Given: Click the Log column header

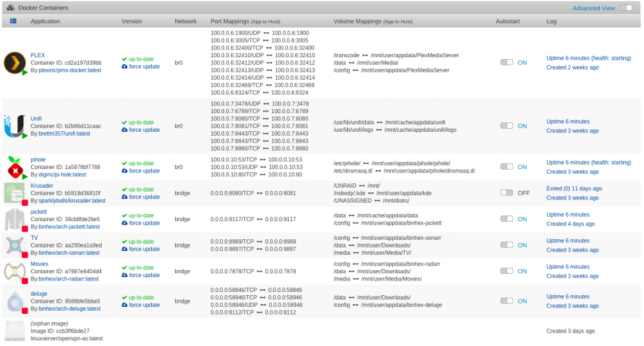Looking at the screenshot, I should point(551,21).
